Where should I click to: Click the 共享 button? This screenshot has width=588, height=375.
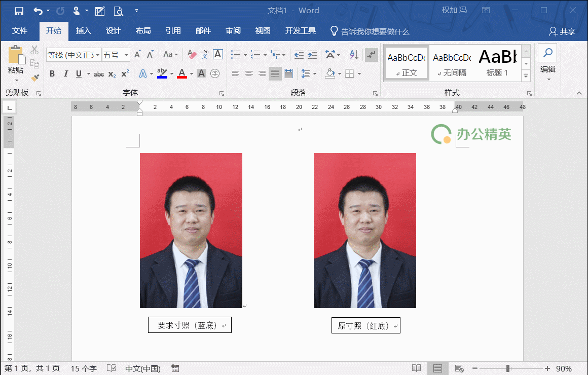563,30
